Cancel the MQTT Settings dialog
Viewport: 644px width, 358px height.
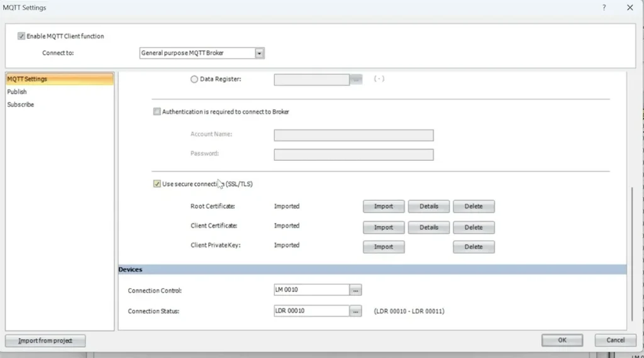click(x=615, y=340)
